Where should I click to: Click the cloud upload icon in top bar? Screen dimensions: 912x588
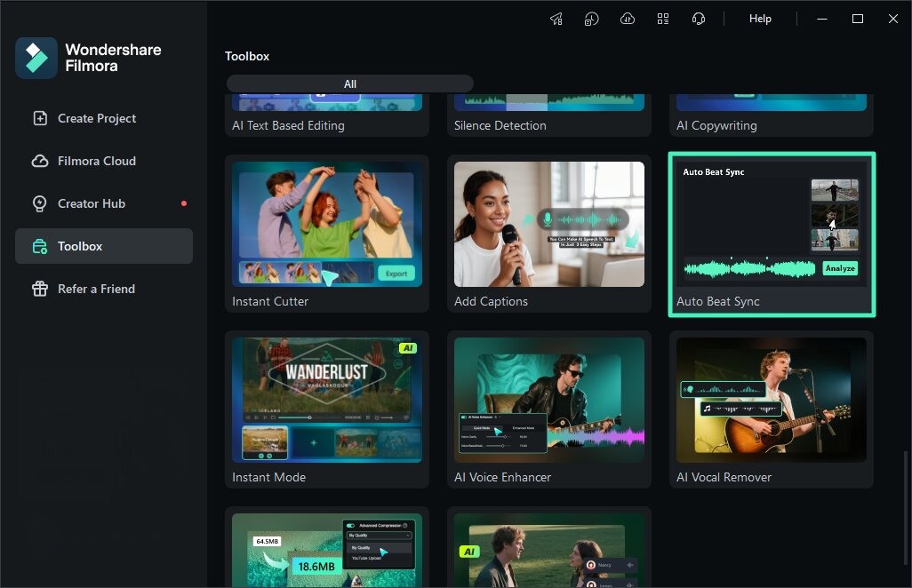point(627,19)
